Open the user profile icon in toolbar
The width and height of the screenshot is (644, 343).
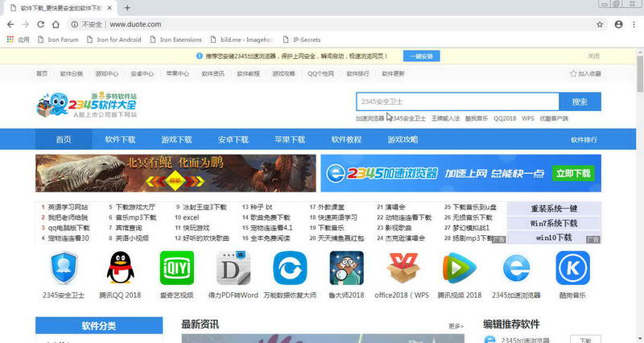pos(618,24)
